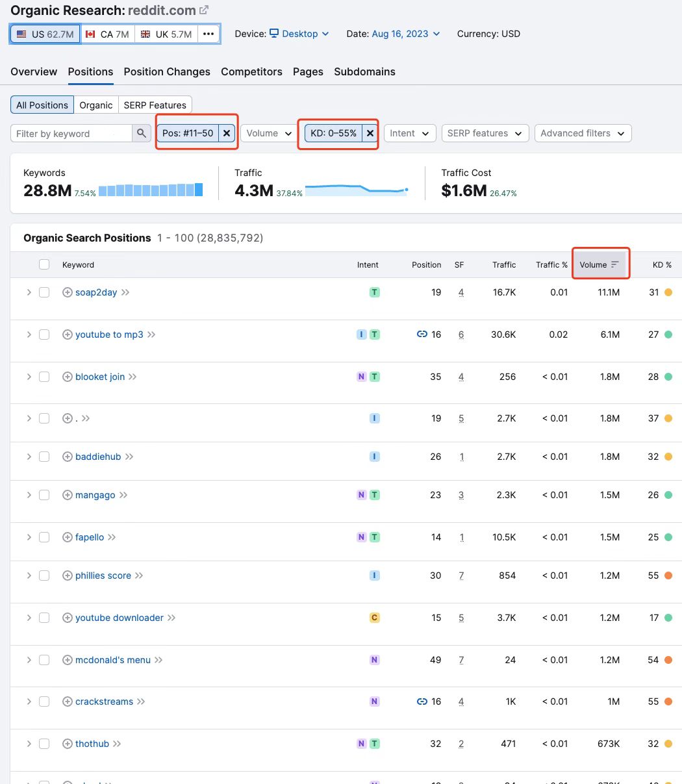This screenshot has height=784, width=682.
Task: Click the plus icon beside soap2day
Action: [67, 292]
